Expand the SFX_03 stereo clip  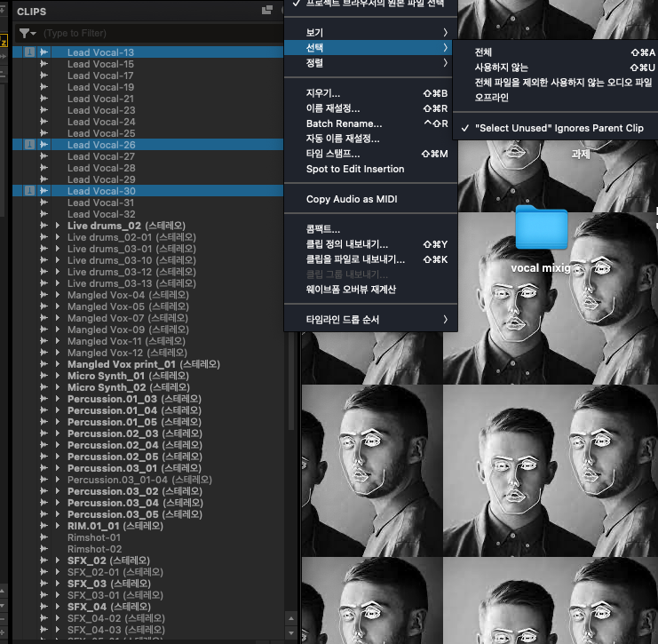tap(58, 583)
